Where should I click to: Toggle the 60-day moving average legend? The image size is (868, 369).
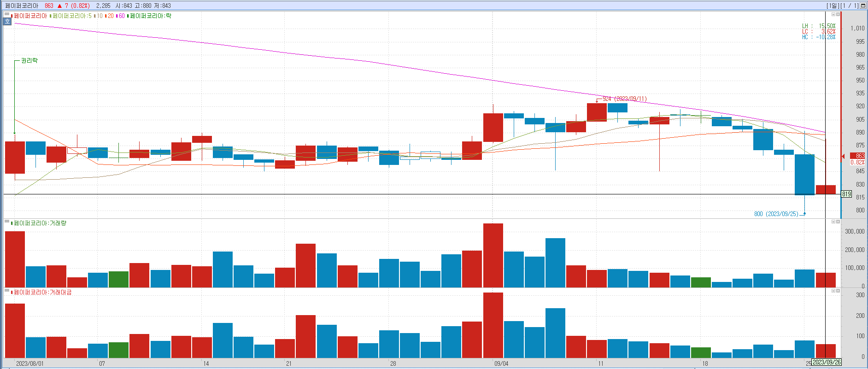(121, 16)
